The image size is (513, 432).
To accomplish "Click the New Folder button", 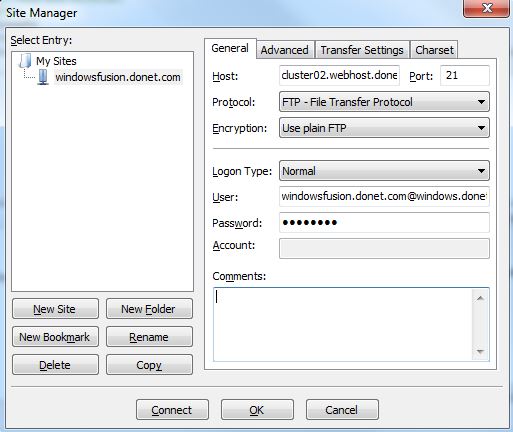I will coord(149,309).
